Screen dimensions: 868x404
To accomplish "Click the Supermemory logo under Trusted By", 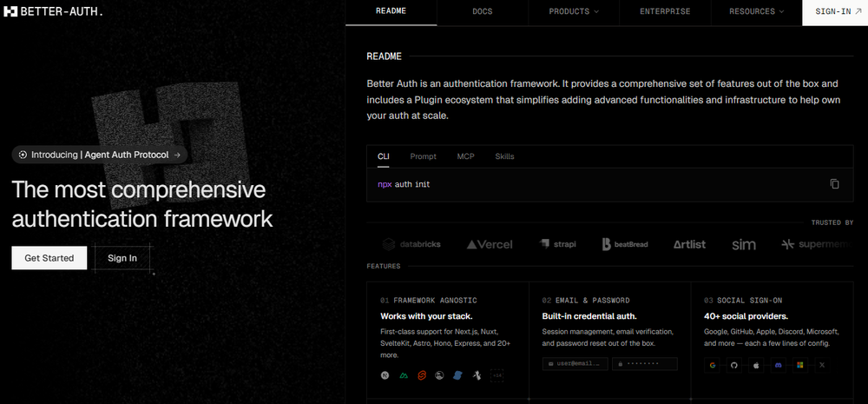I will click(817, 244).
